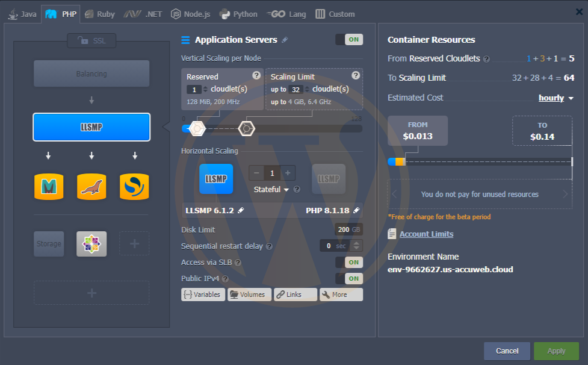
Task: Select the MariaDB database node icon
Action: tap(91, 187)
